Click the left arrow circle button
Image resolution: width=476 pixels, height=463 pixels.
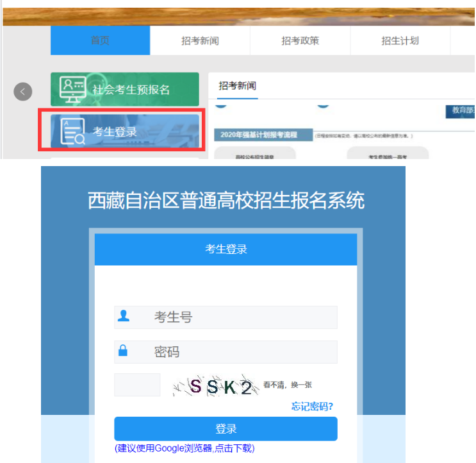point(22,92)
